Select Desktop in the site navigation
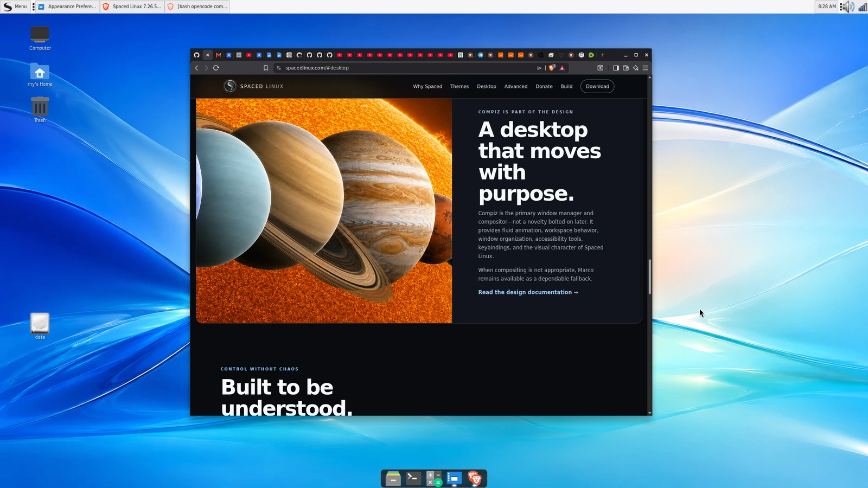Screen dimensions: 868x488 pyautogui.click(x=487, y=86)
